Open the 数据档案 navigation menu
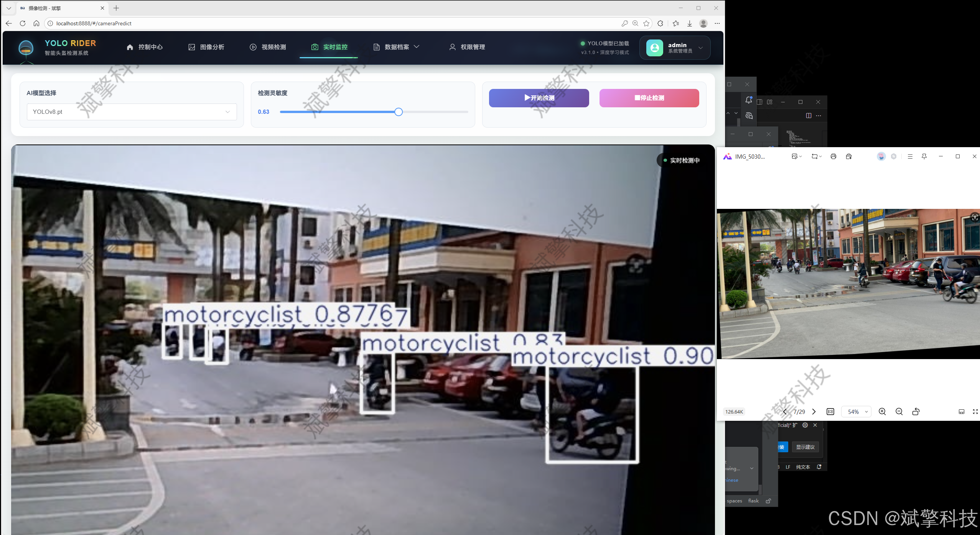 [x=396, y=47]
